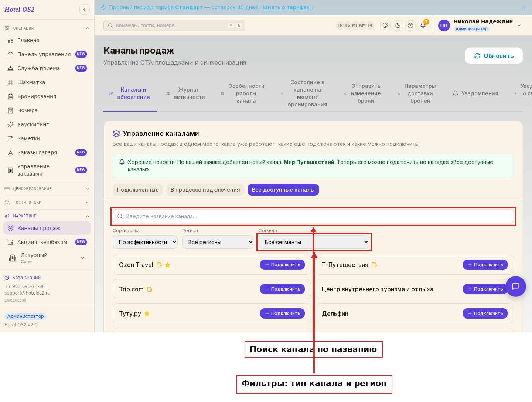Image resolution: width=532 pixels, height=402 pixels.
Task: Connect Центр внутреннего туризма и отдыха
Action: tap(485, 289)
